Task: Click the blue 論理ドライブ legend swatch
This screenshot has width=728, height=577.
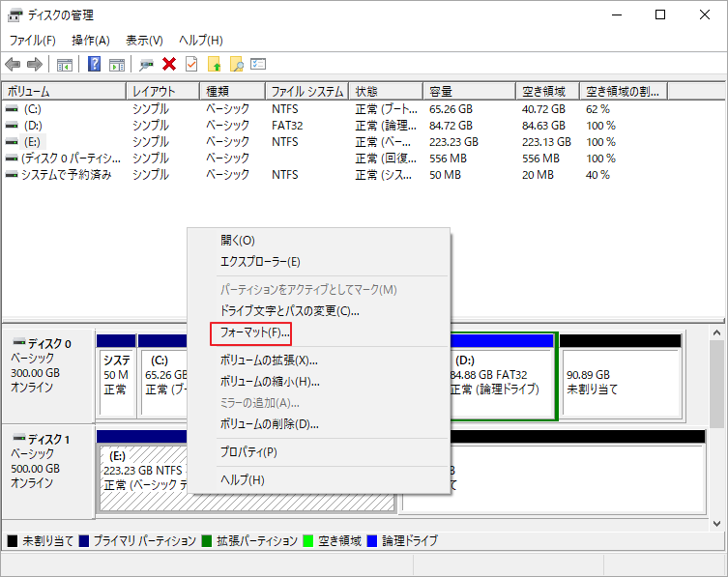Action: [x=372, y=541]
